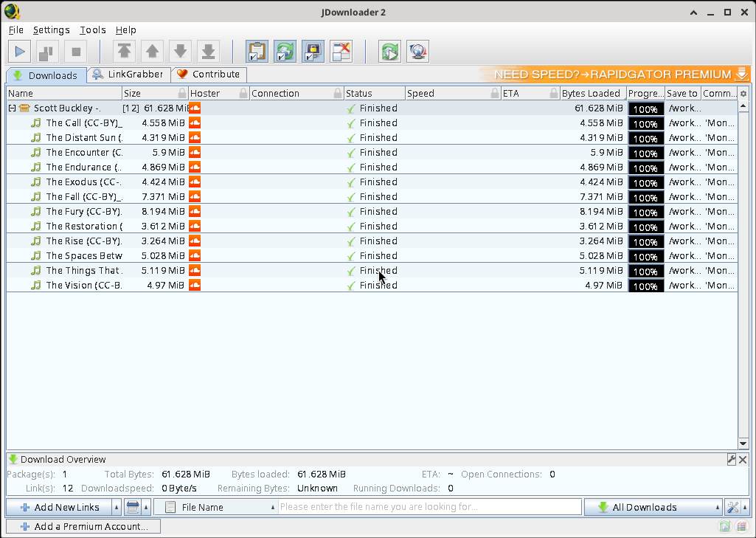
Task: Sort by the Status column header
Action: coord(375,94)
